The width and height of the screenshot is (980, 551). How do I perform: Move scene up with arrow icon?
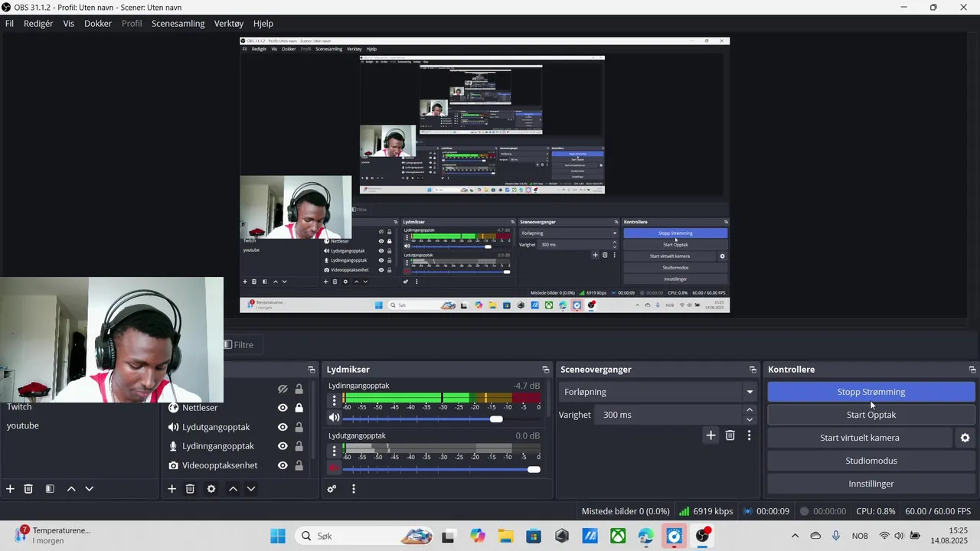(71, 489)
